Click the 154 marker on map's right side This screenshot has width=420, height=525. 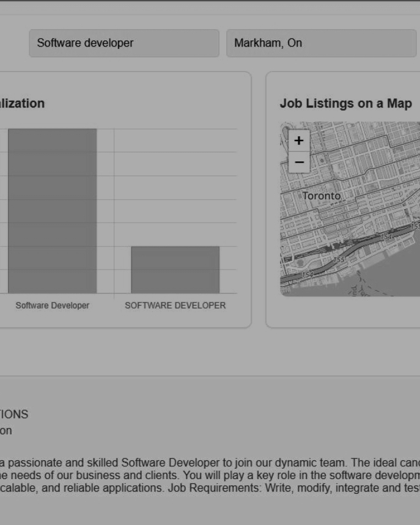386,237
